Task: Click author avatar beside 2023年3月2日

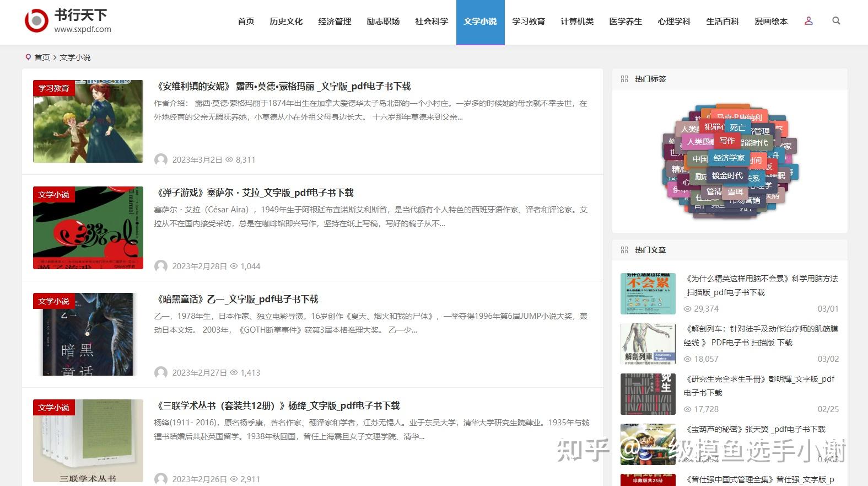Action: click(x=161, y=160)
